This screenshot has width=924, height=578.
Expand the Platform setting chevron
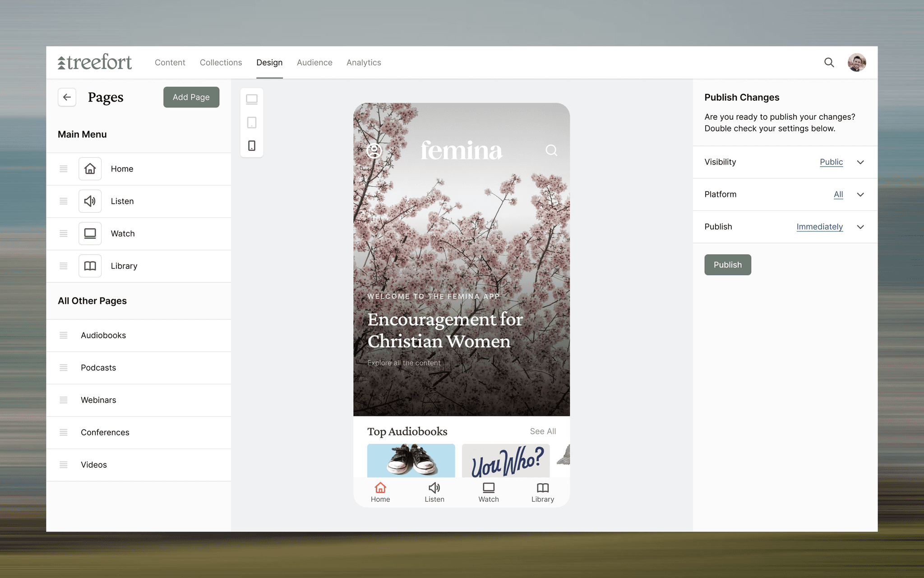pyautogui.click(x=860, y=195)
